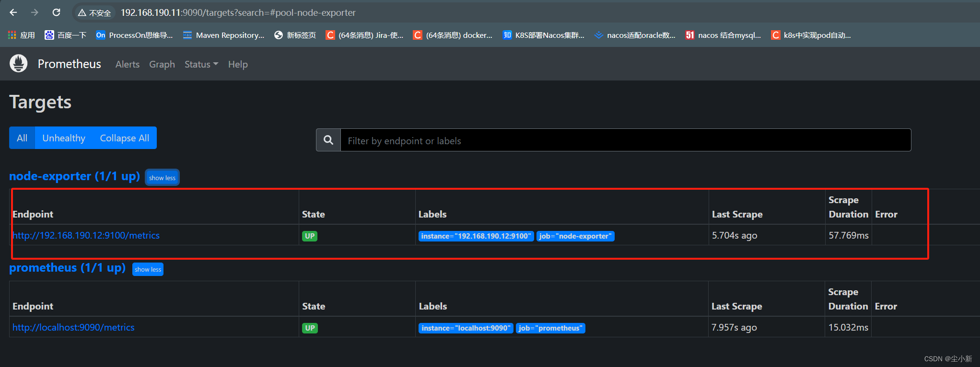980x367 pixels.
Task: Click the job="prometheus" label badge
Action: click(550, 328)
